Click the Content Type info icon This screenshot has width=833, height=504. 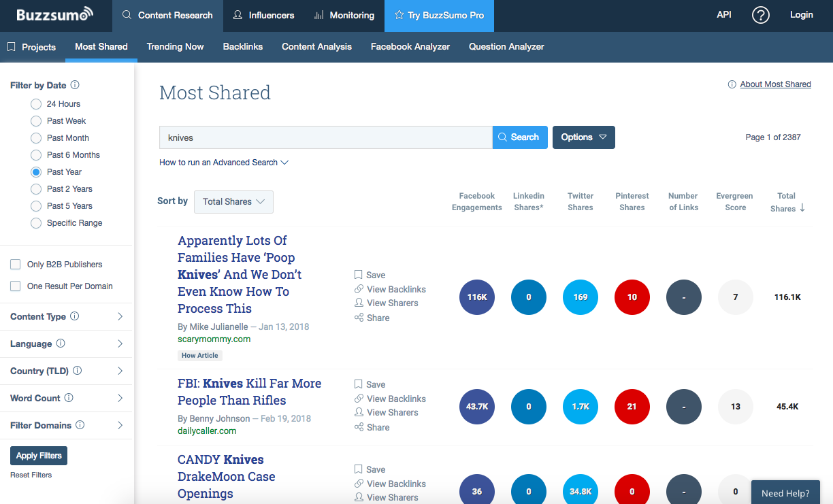[x=75, y=316]
